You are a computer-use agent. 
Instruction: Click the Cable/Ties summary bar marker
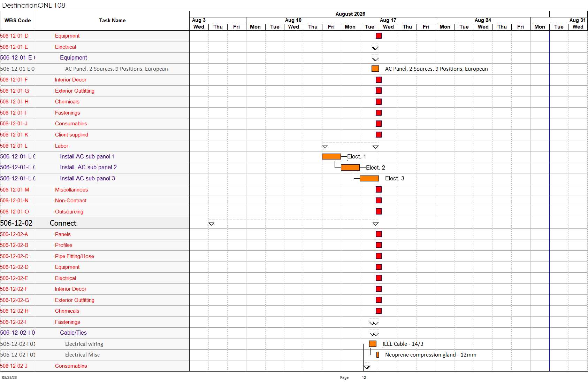374,334
